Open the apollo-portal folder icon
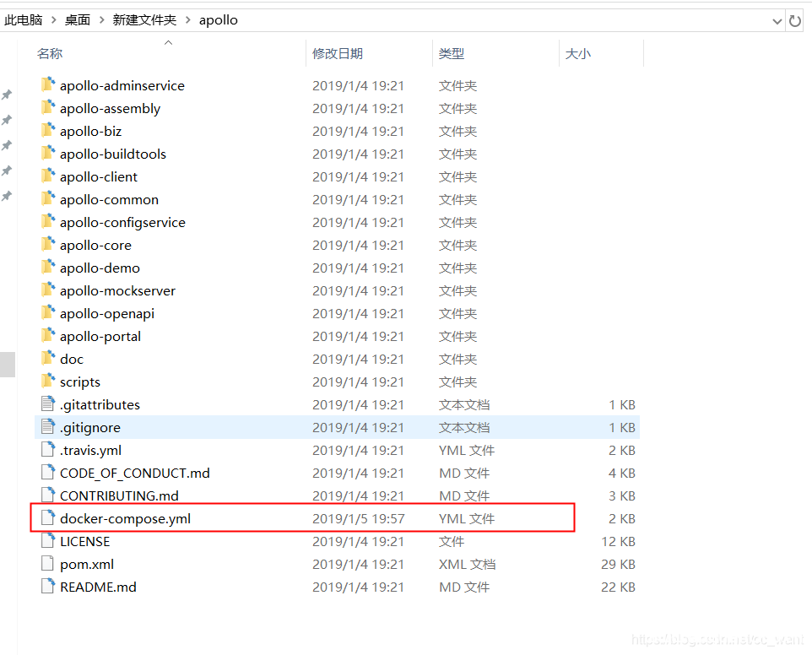The image size is (812, 655). pos(48,335)
